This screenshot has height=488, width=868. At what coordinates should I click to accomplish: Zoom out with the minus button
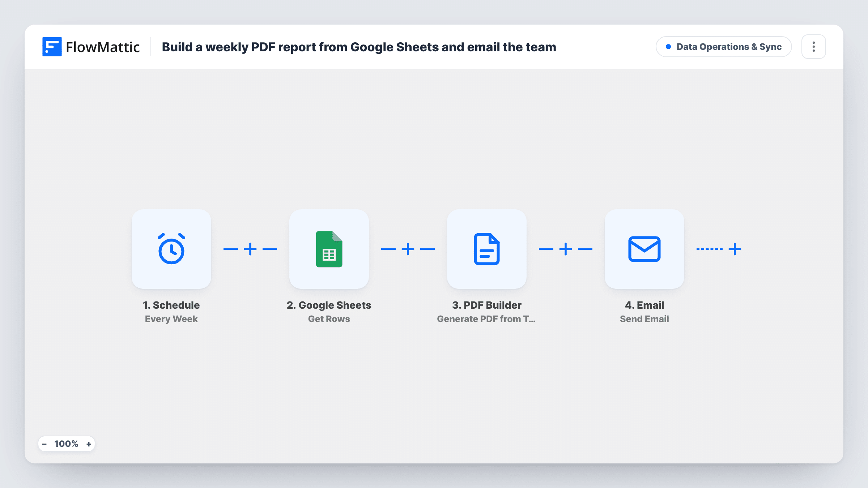tap(44, 444)
